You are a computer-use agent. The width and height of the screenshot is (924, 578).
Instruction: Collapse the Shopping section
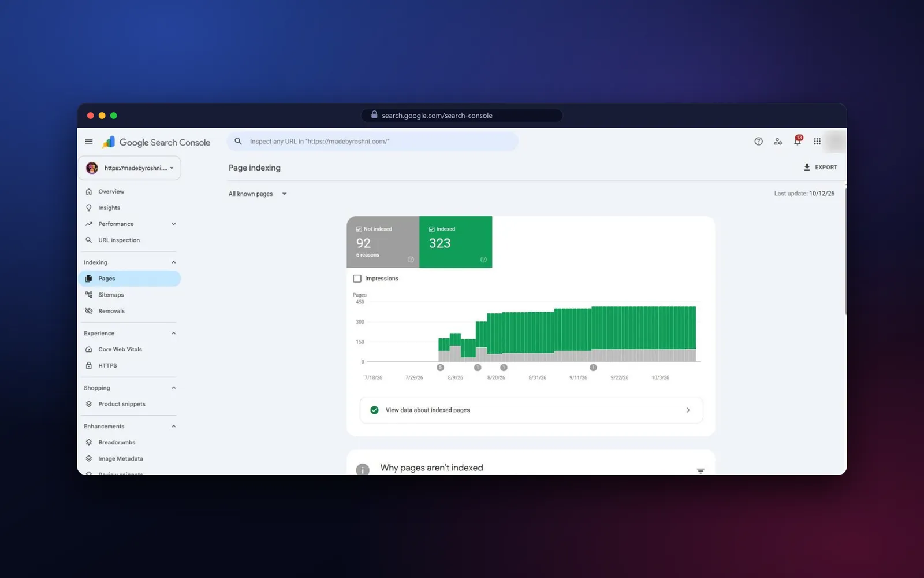point(173,388)
